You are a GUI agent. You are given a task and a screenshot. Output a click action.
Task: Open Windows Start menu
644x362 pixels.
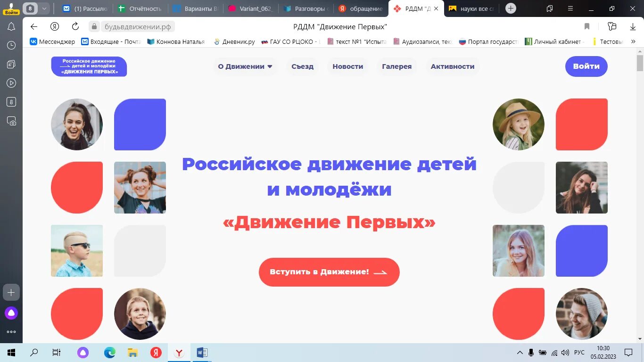(x=11, y=353)
